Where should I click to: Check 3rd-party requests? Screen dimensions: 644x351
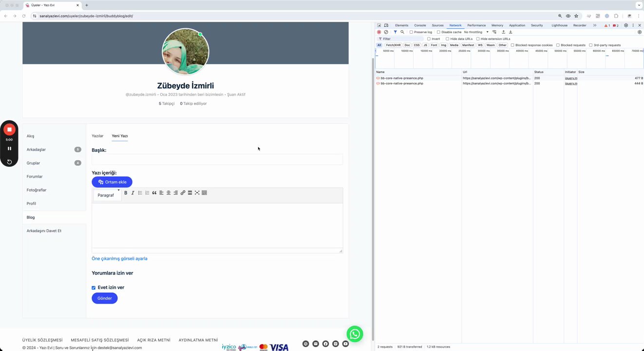click(590, 45)
